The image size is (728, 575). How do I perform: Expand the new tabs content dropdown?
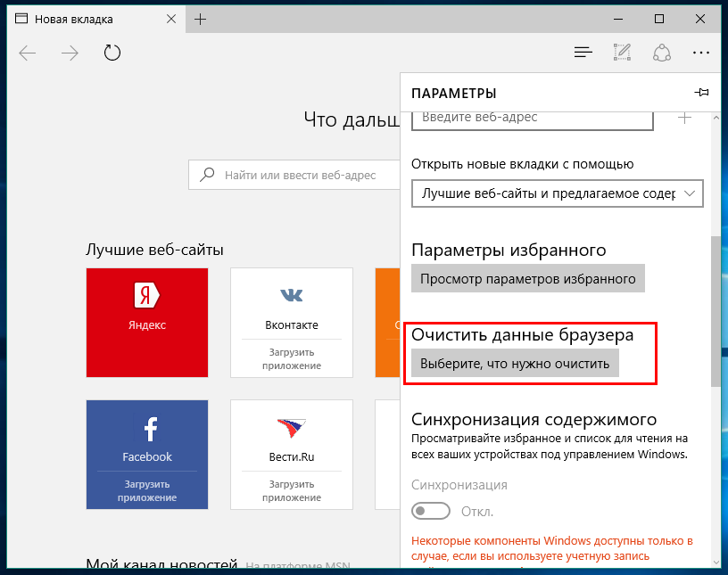pyautogui.click(x=557, y=193)
